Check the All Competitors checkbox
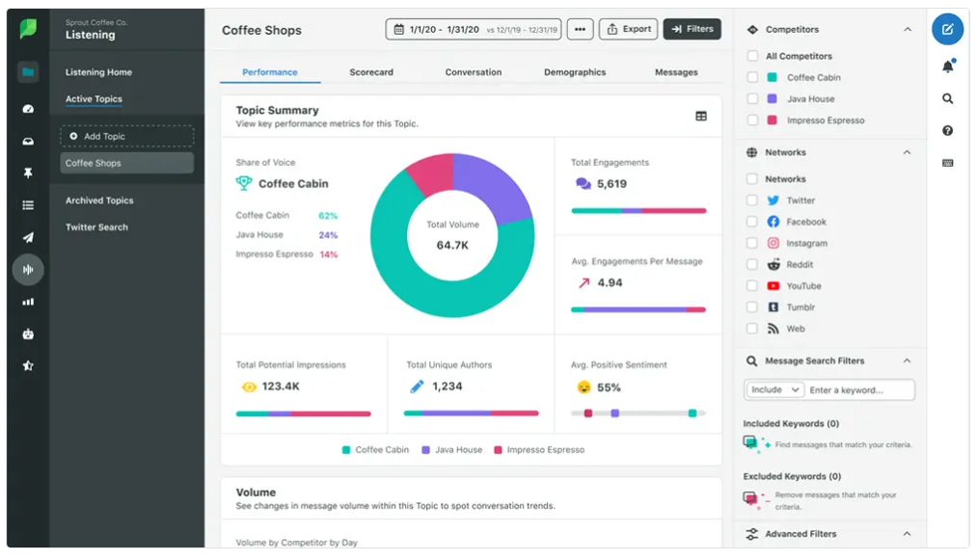Viewport: 977px width, 560px height. click(x=752, y=56)
